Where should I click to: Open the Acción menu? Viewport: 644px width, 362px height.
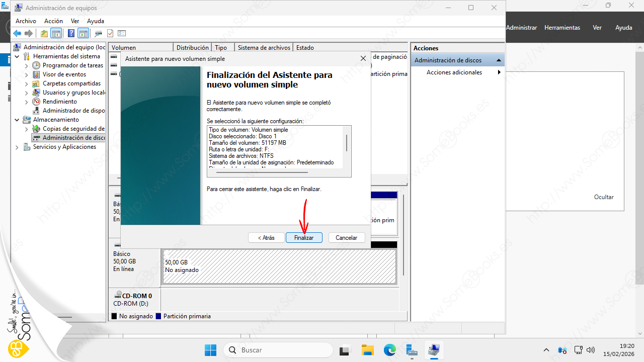point(53,21)
